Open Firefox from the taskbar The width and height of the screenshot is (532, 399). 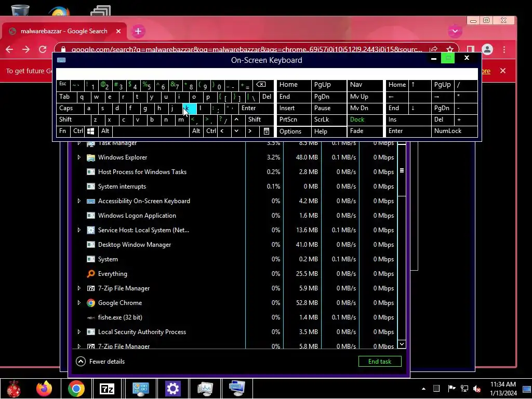point(44,389)
